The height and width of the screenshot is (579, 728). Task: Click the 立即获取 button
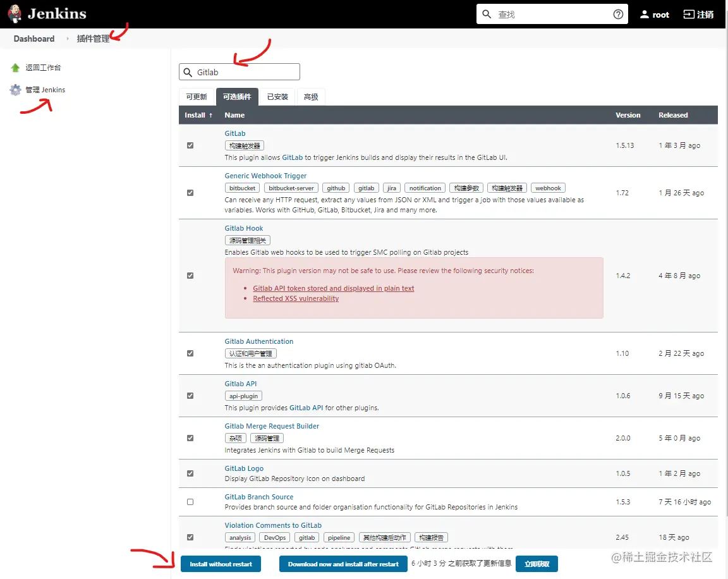pos(537,564)
